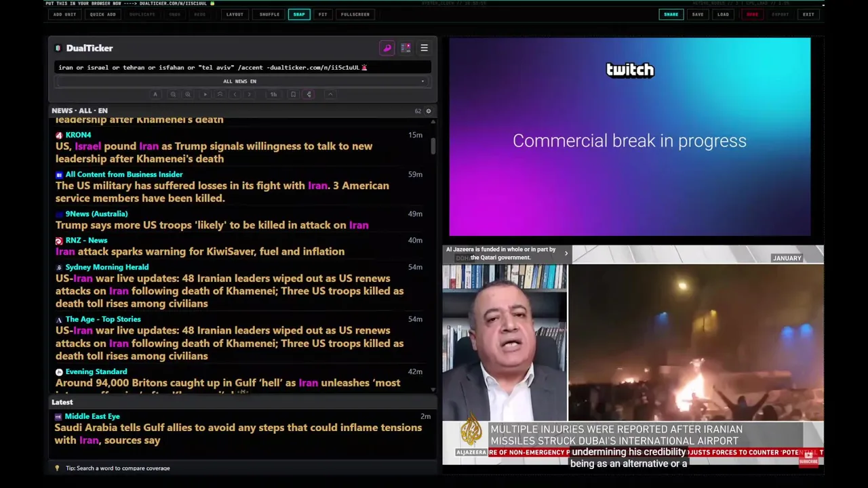Click the Twitch commercial break video panel

[629, 137]
